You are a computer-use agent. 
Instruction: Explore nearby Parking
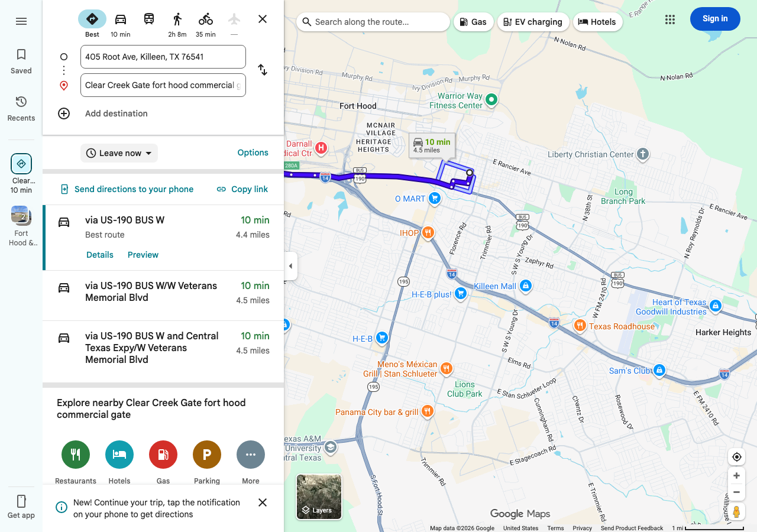click(207, 462)
